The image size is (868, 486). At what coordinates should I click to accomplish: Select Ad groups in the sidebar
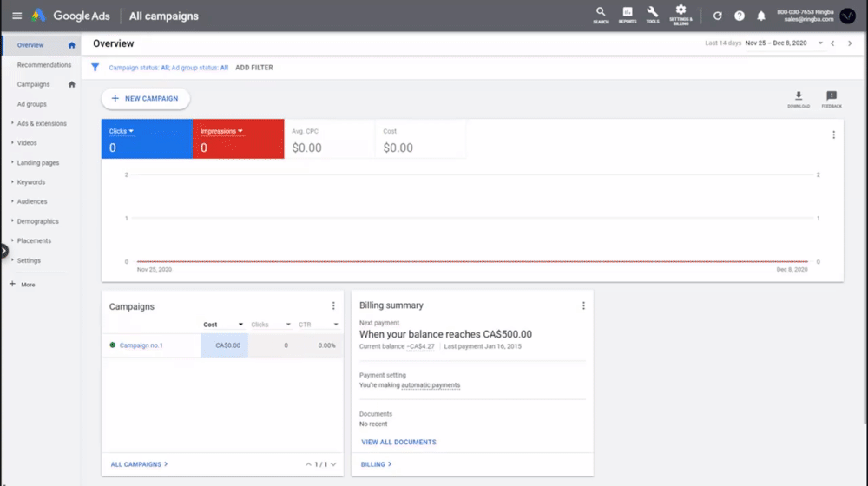[x=31, y=104]
